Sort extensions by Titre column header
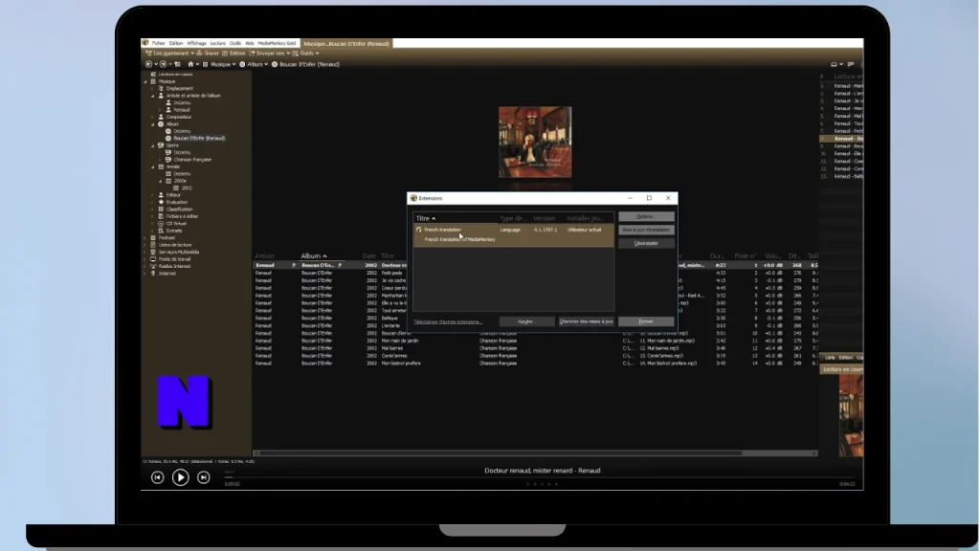Screen dimensions: 980x551 [426, 219]
